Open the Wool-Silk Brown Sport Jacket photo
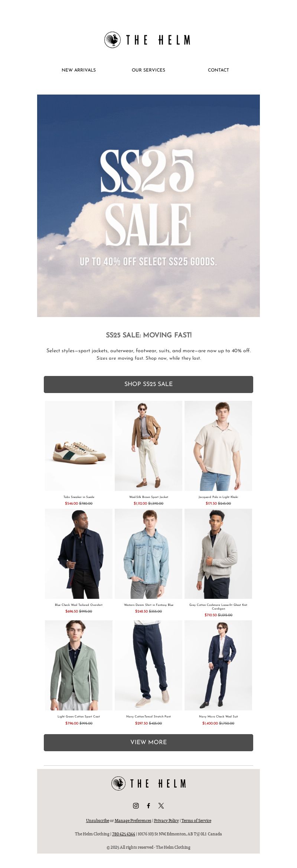The height and width of the screenshot is (868, 297). [x=148, y=446]
